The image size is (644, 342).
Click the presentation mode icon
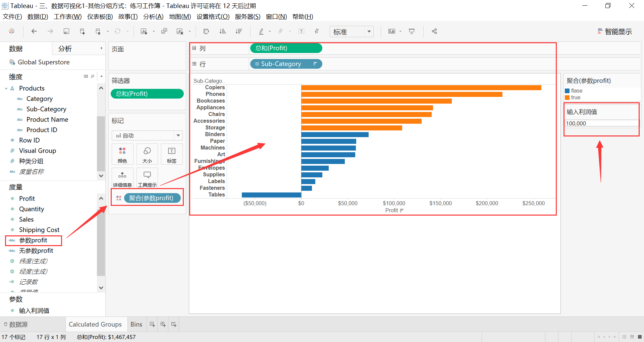pos(412,31)
